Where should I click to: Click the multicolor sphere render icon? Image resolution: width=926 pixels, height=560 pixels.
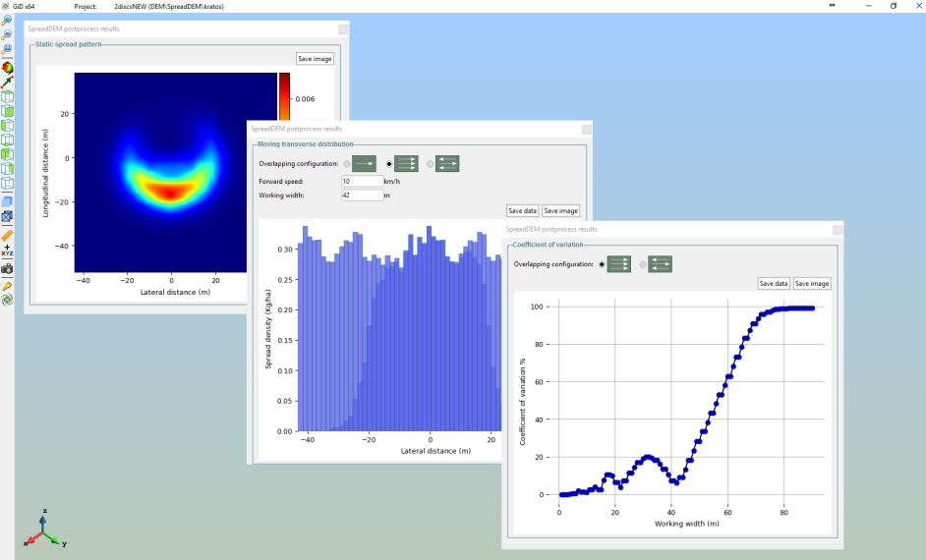[x=7, y=67]
